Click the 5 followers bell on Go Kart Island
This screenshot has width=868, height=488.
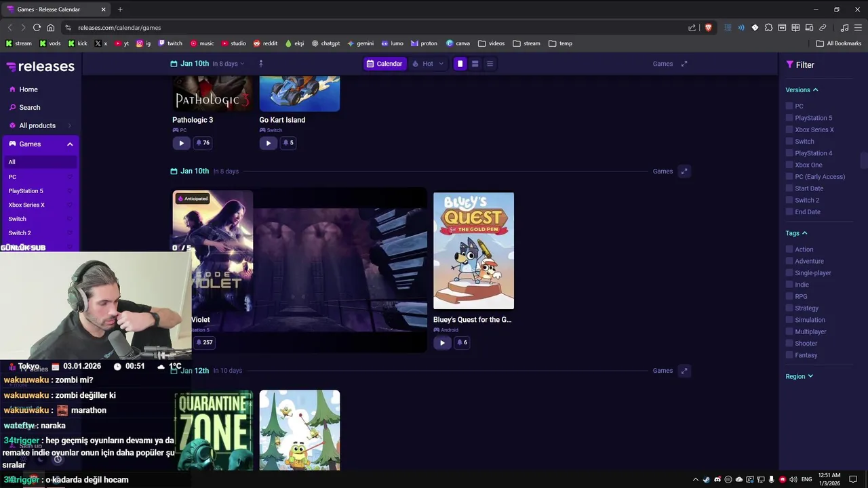click(288, 143)
